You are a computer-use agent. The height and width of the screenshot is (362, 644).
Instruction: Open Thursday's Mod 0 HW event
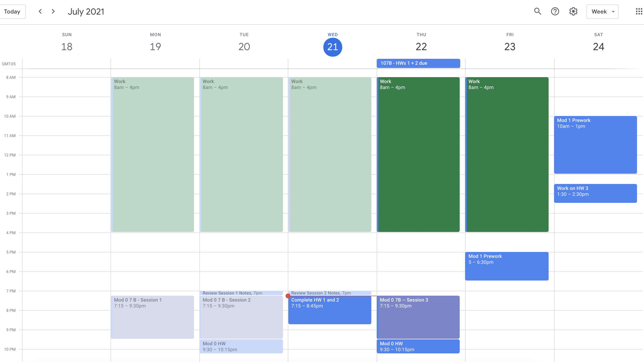point(418,346)
